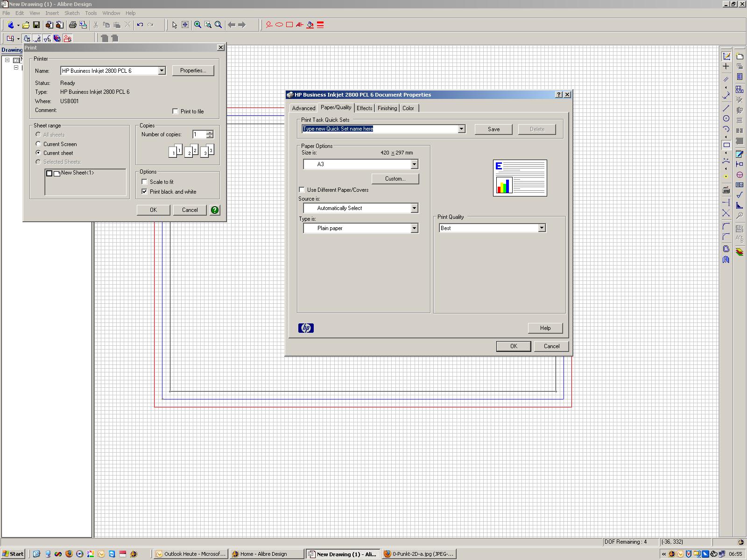This screenshot has height=560, width=747.
Task: Click the Next view right arrow
Action: (x=242, y=25)
